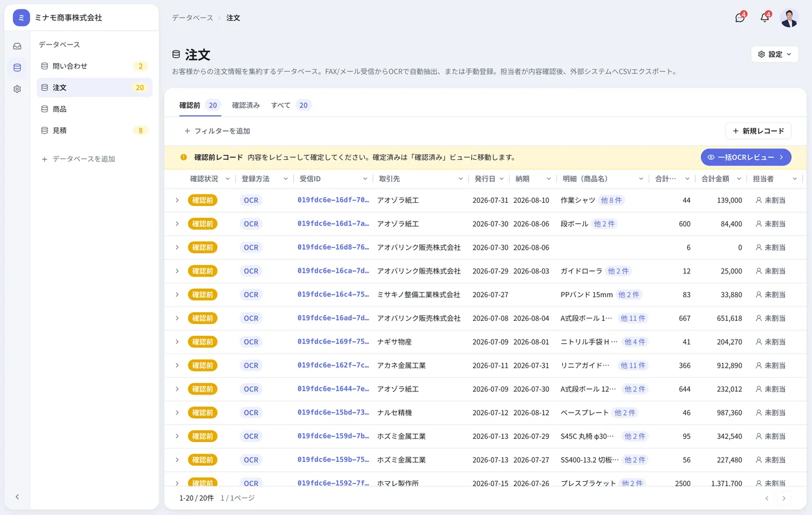Click the ミナモ商事 company logo icon
This screenshot has width=812, height=515.
point(21,17)
